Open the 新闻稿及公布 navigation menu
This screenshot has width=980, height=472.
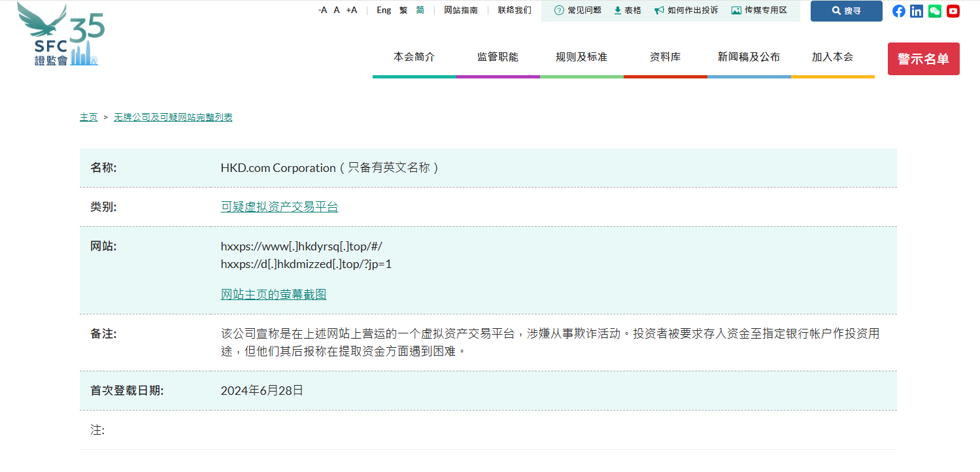748,57
